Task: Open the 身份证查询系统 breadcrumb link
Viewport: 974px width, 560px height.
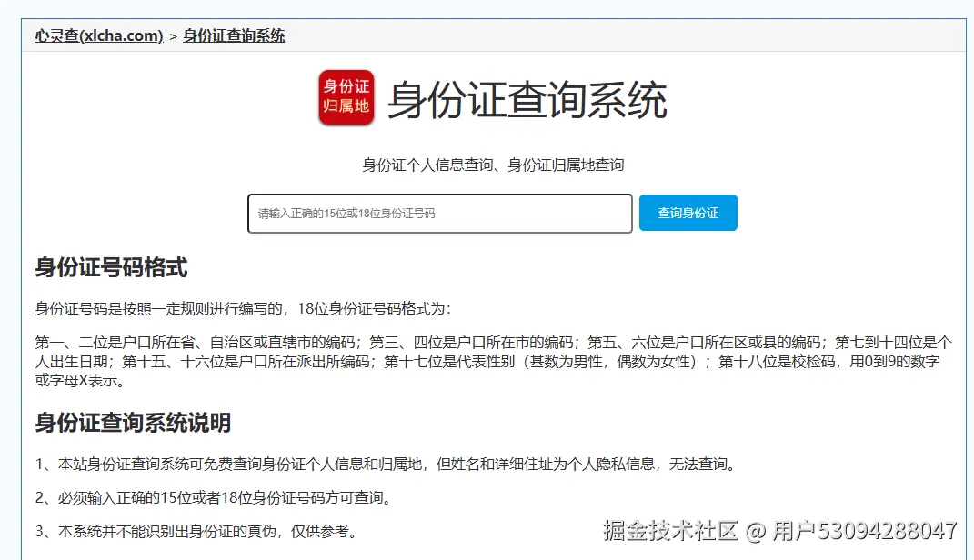Action: [x=235, y=36]
